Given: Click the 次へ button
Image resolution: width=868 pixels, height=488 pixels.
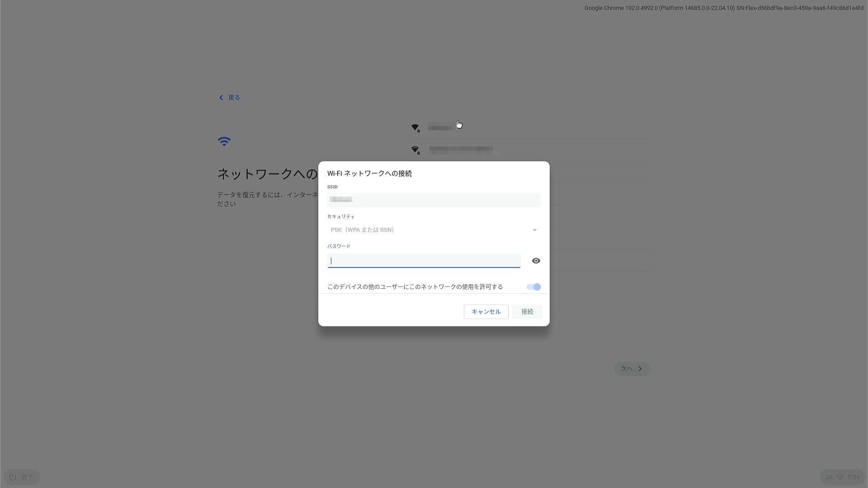Looking at the screenshot, I should [x=632, y=369].
